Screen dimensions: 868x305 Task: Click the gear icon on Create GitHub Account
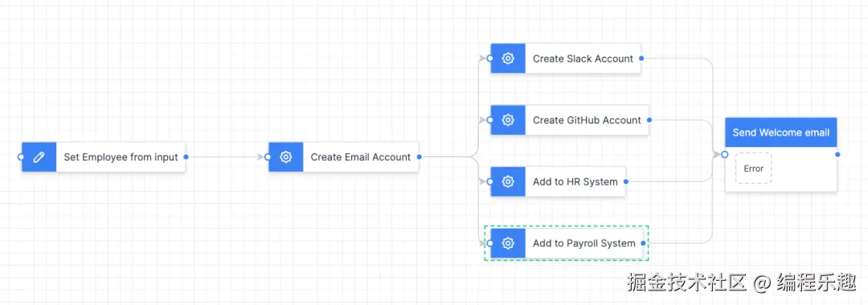click(x=508, y=120)
